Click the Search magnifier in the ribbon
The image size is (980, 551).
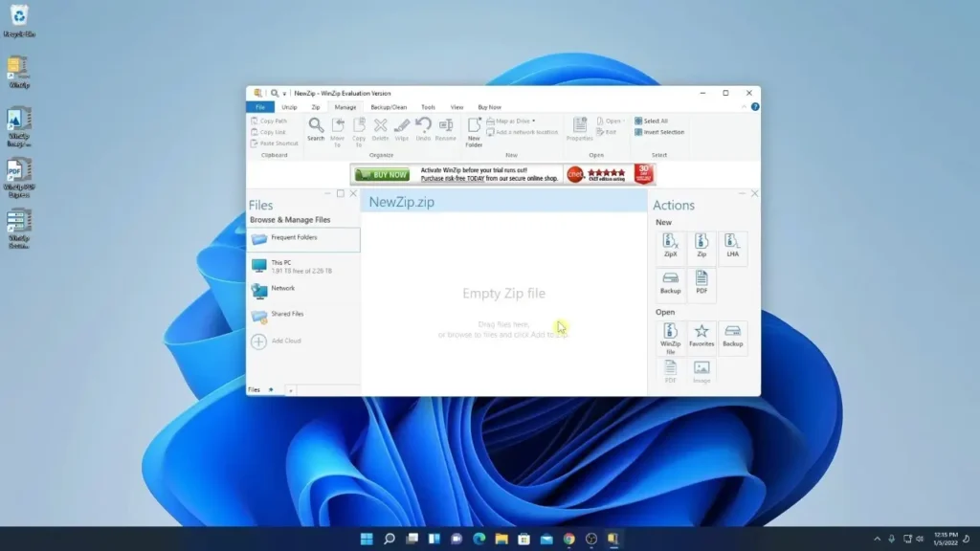click(x=316, y=129)
